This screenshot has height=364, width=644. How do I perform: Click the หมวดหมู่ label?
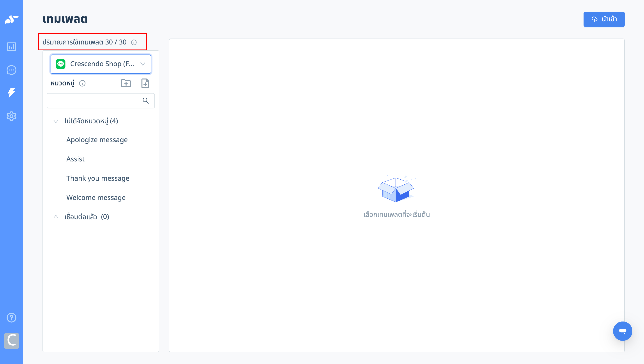62,83
